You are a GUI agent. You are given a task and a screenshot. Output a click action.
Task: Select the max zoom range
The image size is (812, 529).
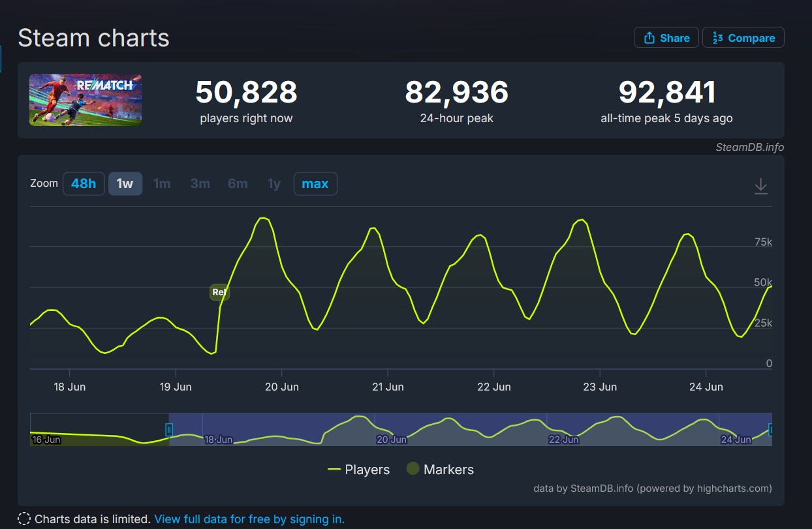pyautogui.click(x=315, y=184)
